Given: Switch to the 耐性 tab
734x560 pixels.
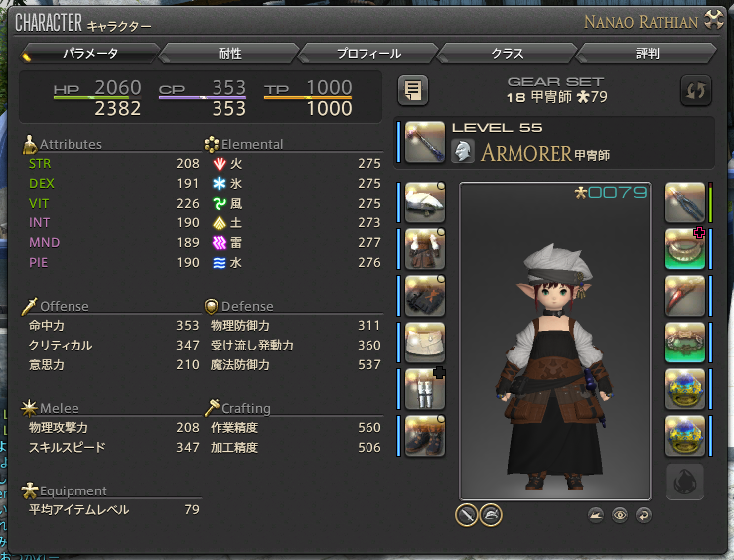Looking at the screenshot, I should tap(229, 54).
